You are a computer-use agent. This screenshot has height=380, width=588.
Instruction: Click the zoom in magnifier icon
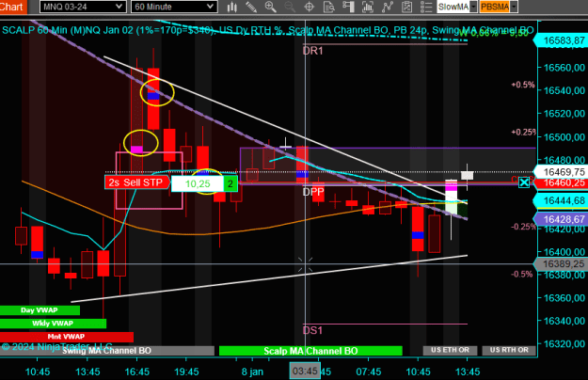coord(270,7)
